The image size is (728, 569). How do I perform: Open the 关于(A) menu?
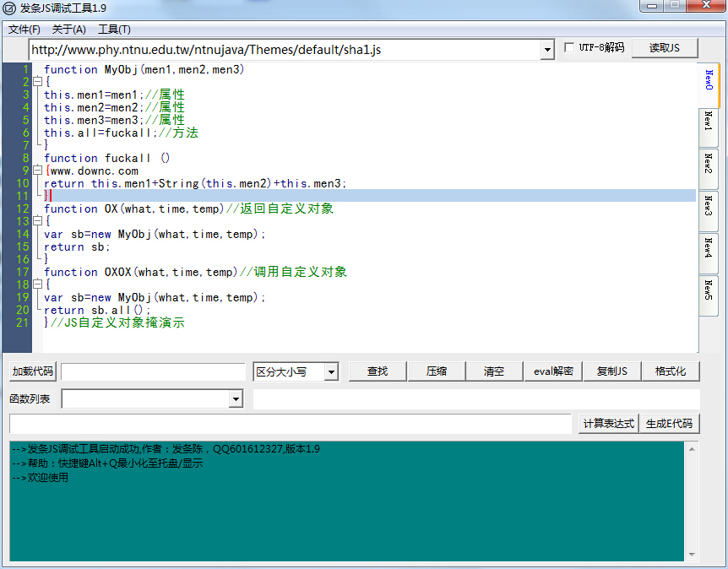click(69, 29)
